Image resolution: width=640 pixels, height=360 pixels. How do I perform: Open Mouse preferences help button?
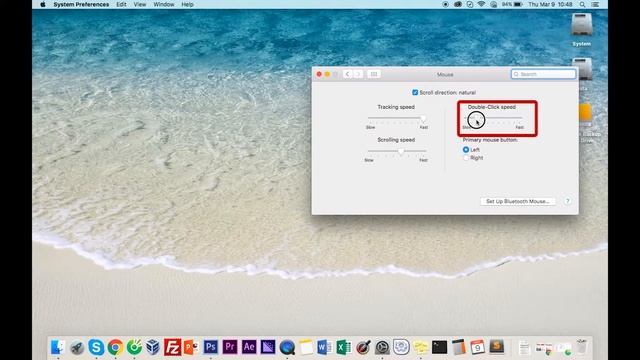(x=567, y=201)
